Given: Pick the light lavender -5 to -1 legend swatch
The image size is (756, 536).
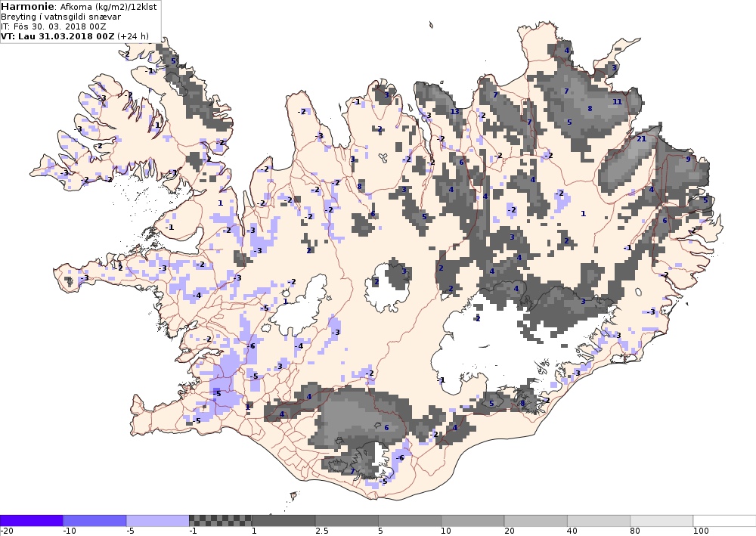Looking at the screenshot, I should point(158,521).
